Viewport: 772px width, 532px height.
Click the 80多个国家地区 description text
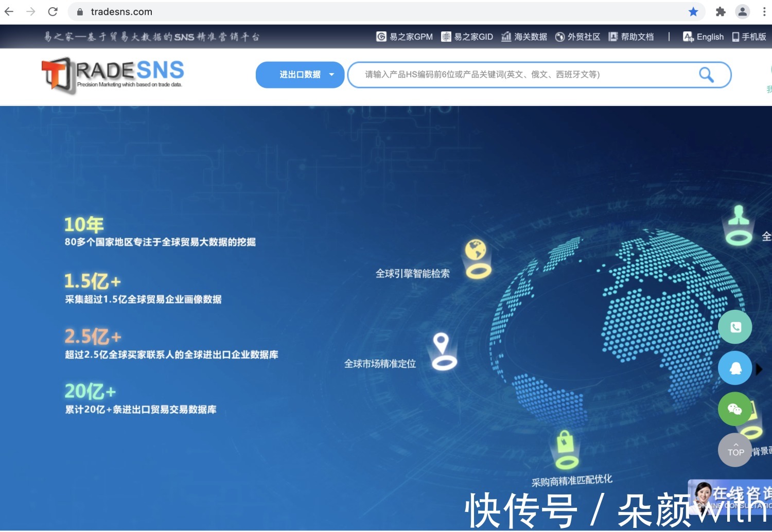click(160, 242)
